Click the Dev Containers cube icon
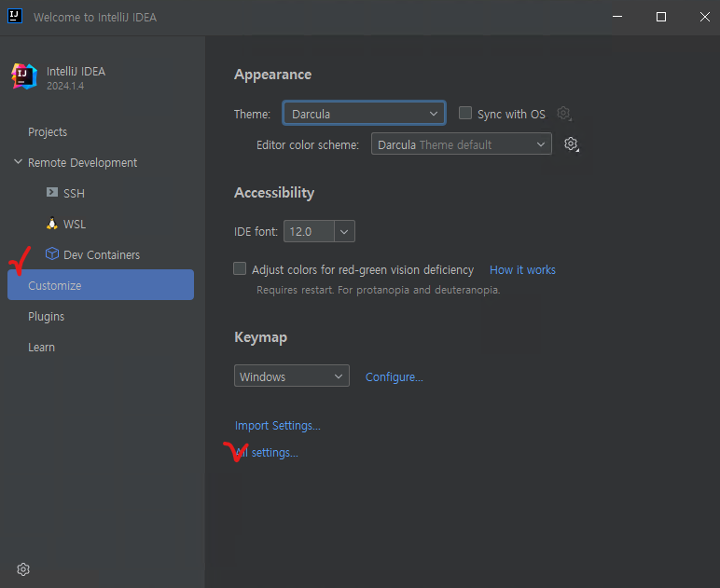Screen dimensions: 720x588 (52, 253)
